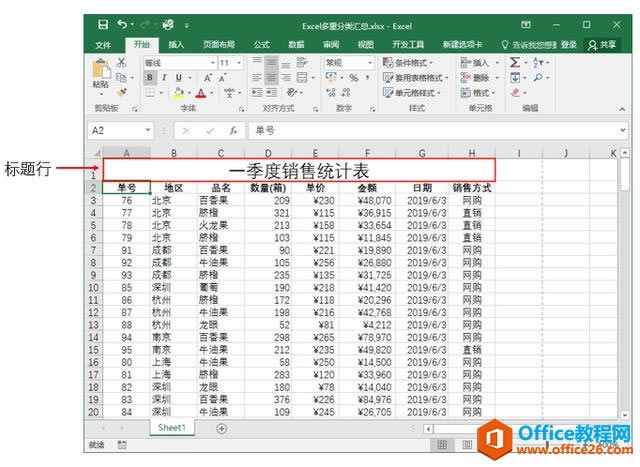The image size is (640, 467).
Task: Toggle Bold formatting button
Action: coord(149,78)
